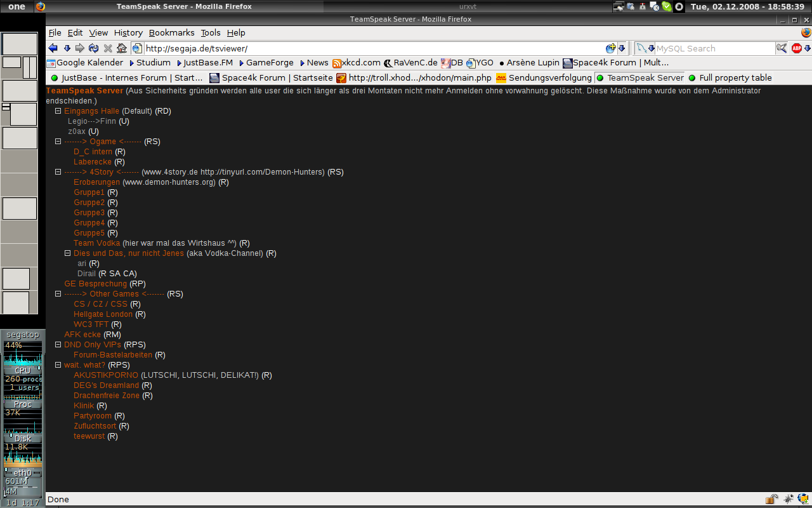This screenshot has width=812, height=508.
Task: Switch to the Full property table tab
Action: (735, 77)
